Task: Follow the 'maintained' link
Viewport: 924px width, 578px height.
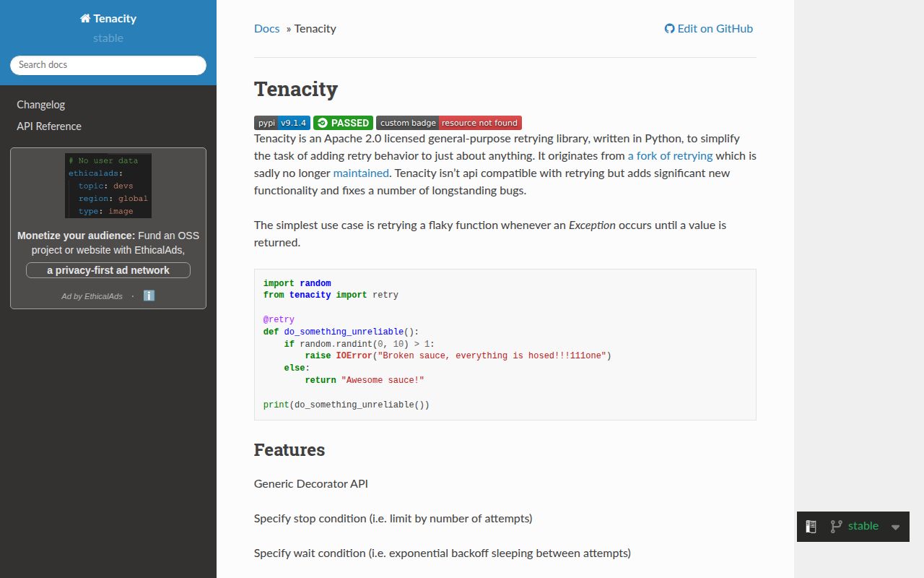Action: tap(361, 173)
